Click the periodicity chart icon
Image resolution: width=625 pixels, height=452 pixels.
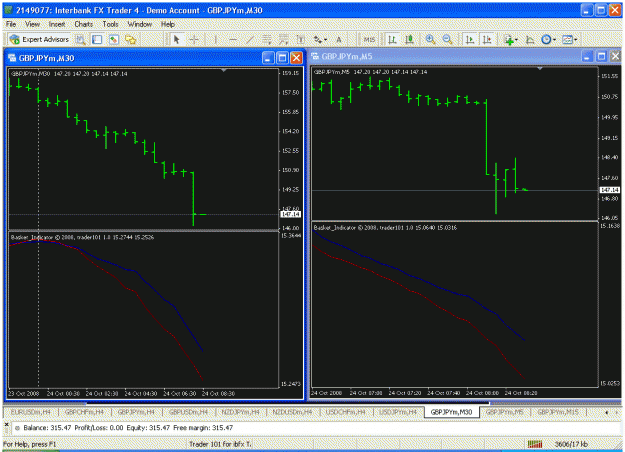click(530, 39)
